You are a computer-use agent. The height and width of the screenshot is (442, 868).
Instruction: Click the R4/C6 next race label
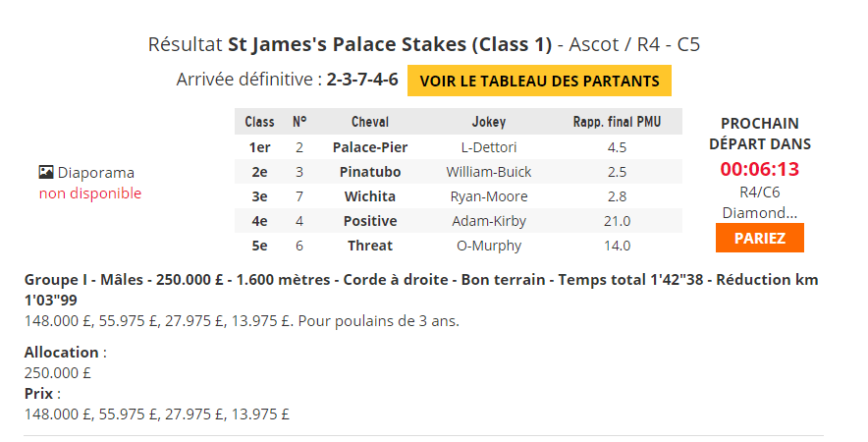[760, 193]
